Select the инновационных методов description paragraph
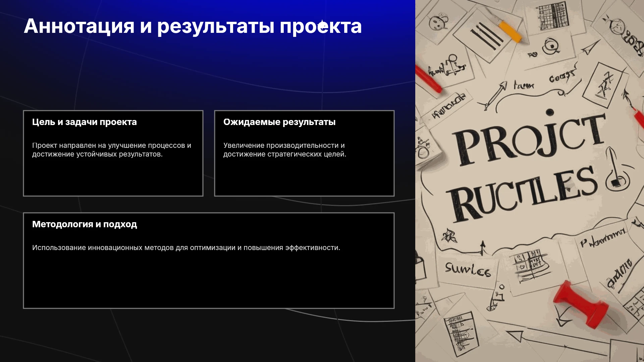Image resolution: width=644 pixels, height=362 pixels. [186, 248]
